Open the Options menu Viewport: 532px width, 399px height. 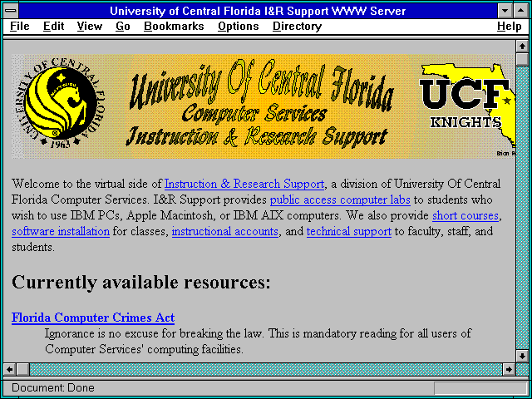(x=239, y=27)
